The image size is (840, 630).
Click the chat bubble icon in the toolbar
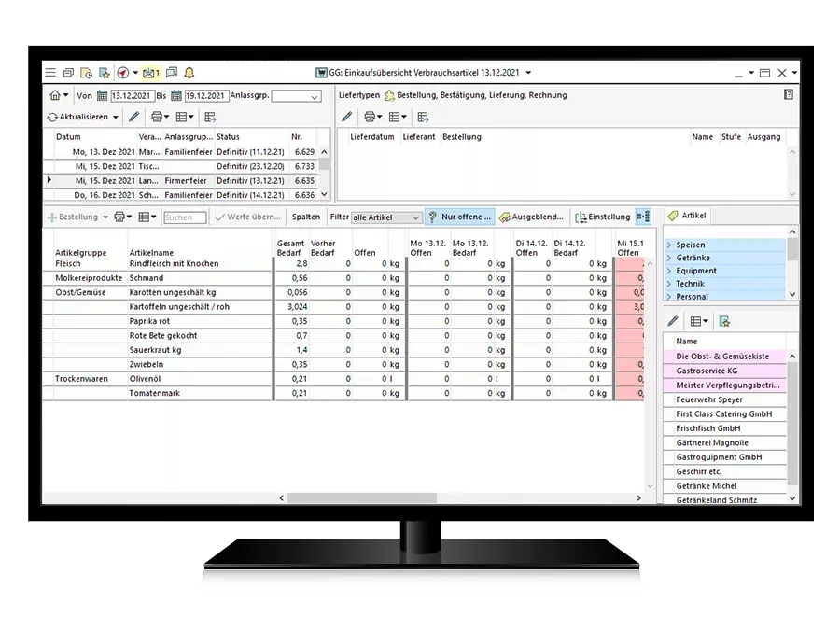coord(172,71)
